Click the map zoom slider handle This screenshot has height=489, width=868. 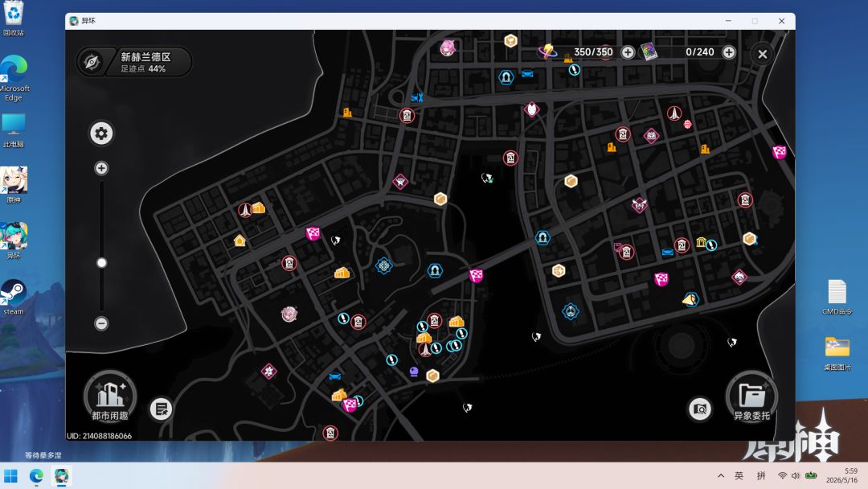(101, 263)
